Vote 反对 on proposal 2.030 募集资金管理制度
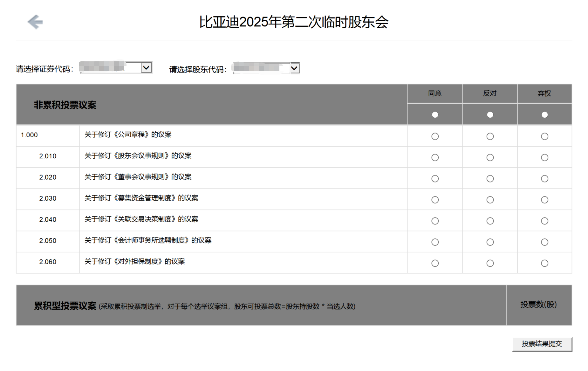 point(490,200)
